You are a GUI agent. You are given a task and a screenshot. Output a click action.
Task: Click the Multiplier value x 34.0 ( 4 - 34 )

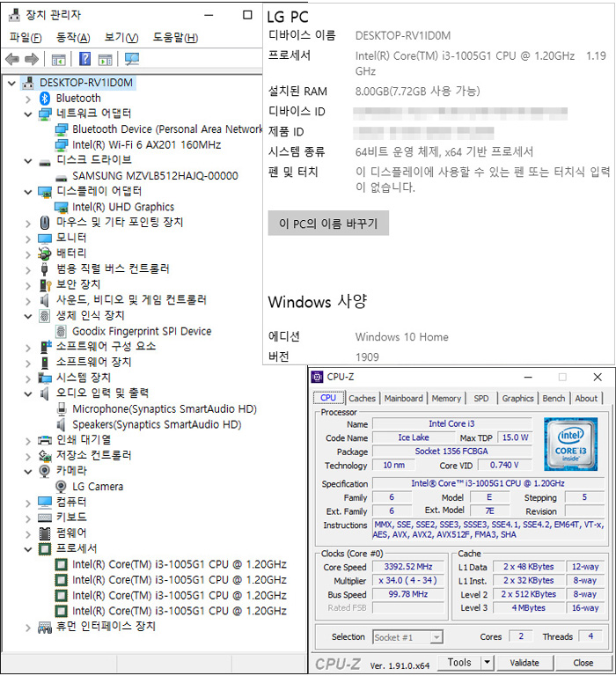click(x=408, y=581)
